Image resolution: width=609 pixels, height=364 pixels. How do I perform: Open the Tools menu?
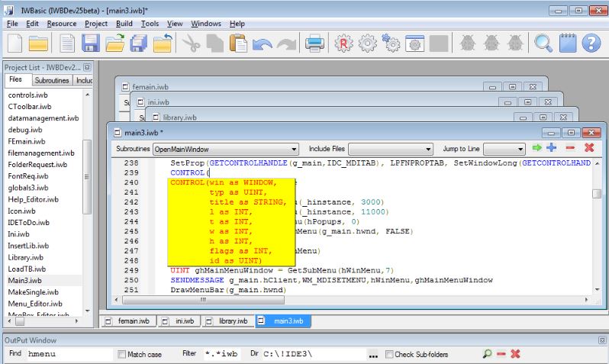pyautogui.click(x=150, y=24)
